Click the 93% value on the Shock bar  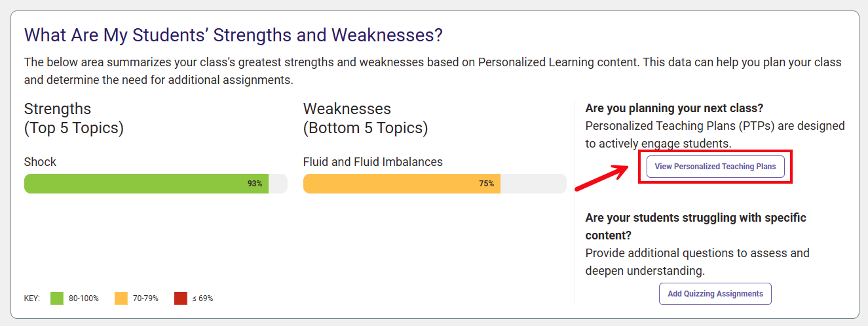(x=254, y=184)
